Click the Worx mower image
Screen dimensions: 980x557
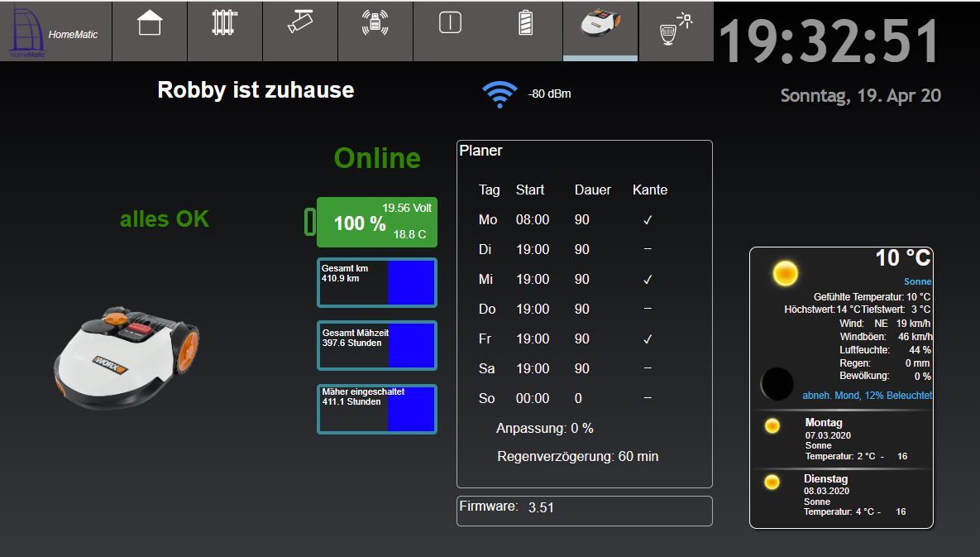pyautogui.click(x=127, y=358)
